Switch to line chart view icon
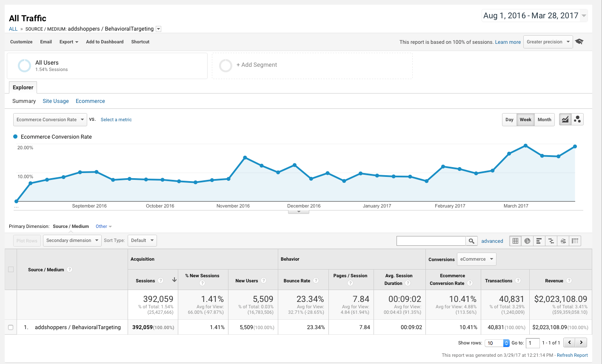 (x=565, y=119)
